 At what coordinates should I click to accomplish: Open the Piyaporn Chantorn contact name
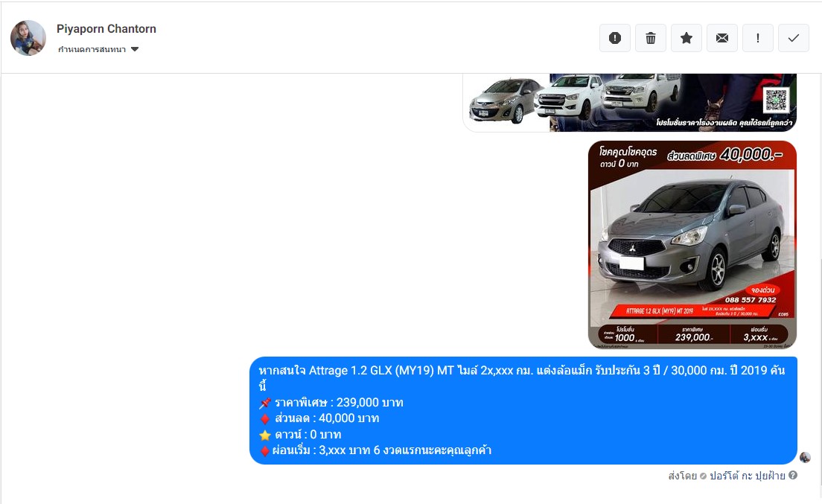pos(106,29)
